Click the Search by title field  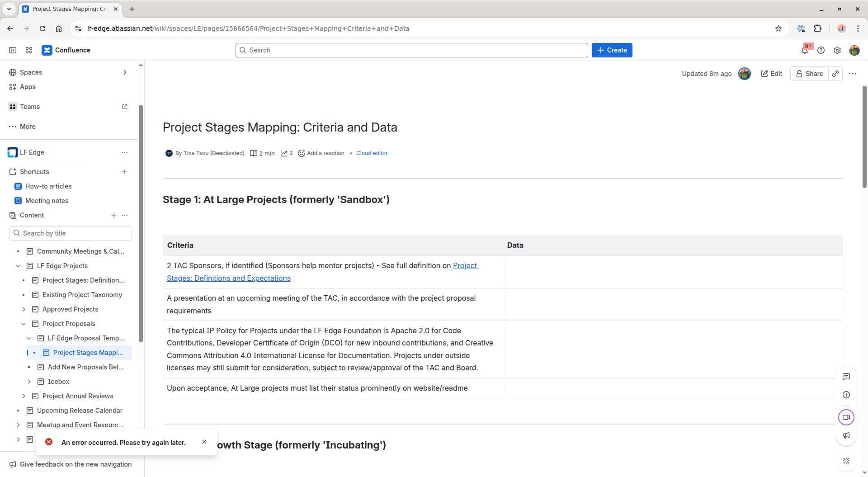click(71, 233)
